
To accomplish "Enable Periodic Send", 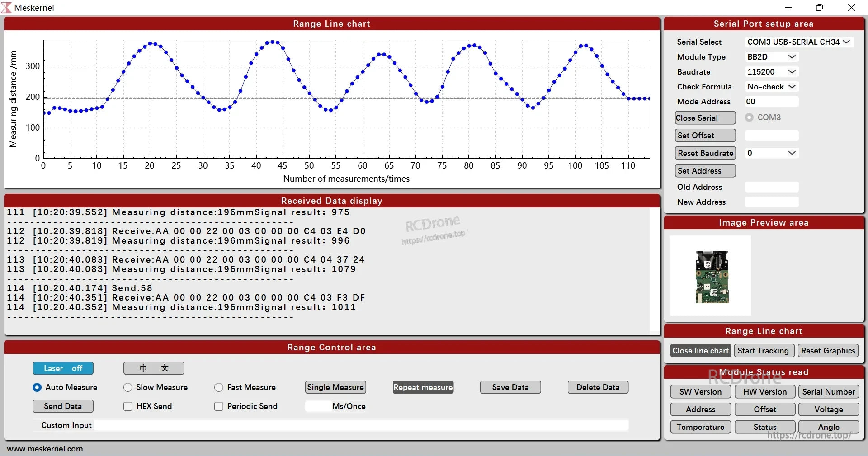I will pos(219,406).
